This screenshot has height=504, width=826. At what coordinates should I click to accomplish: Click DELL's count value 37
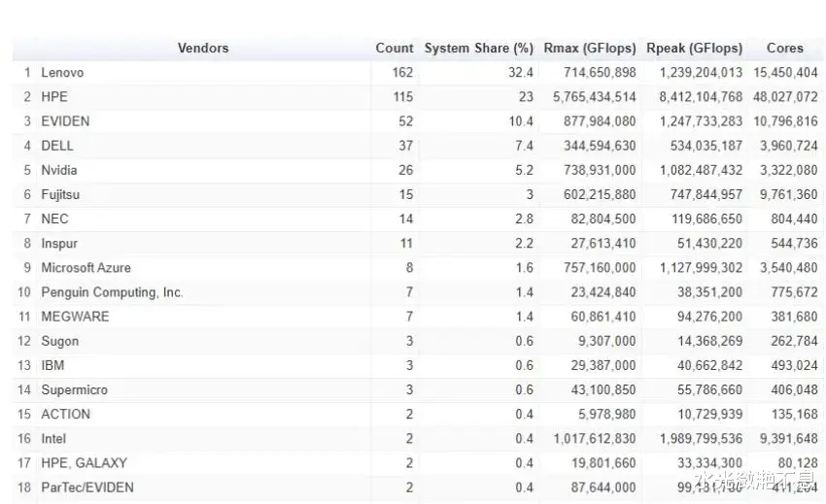click(405, 146)
